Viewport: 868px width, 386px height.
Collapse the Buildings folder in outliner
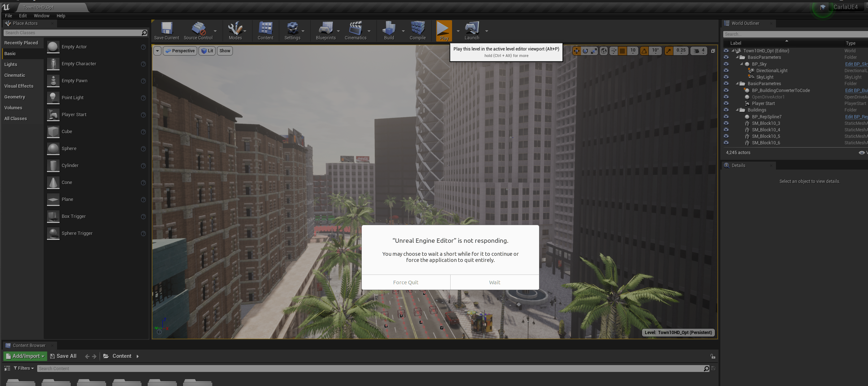click(737, 110)
